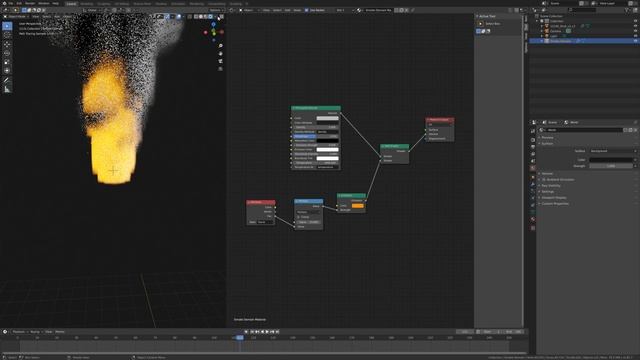Open the File menu
The height and width of the screenshot is (360, 640).
point(11,3)
